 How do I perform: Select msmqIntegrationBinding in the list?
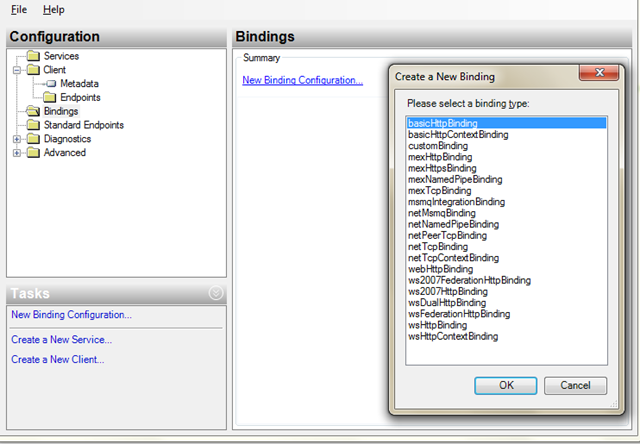(506, 202)
